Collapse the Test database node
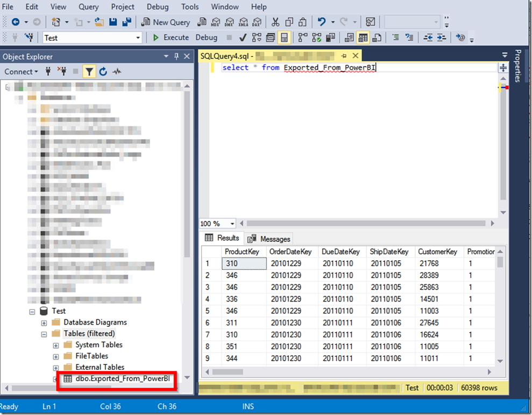The height and width of the screenshot is (415, 532). point(32,312)
